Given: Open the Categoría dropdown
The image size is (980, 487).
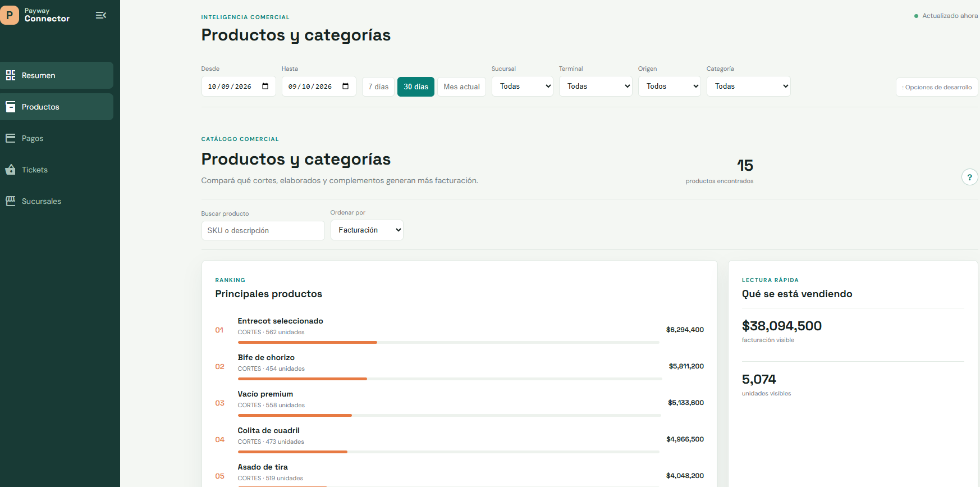Looking at the screenshot, I should (x=749, y=86).
